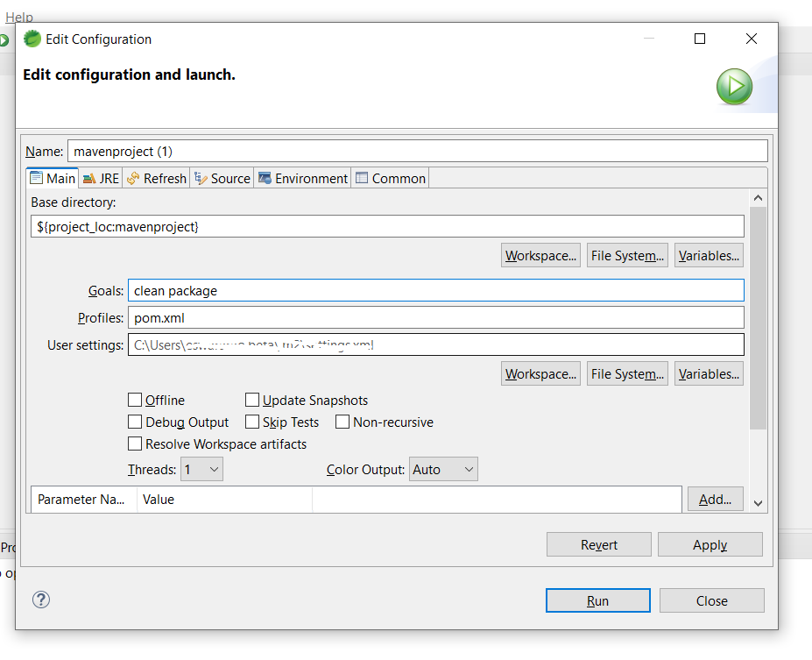The height and width of the screenshot is (660, 812).
Task: Switch to the Environment tab
Action: 303,178
